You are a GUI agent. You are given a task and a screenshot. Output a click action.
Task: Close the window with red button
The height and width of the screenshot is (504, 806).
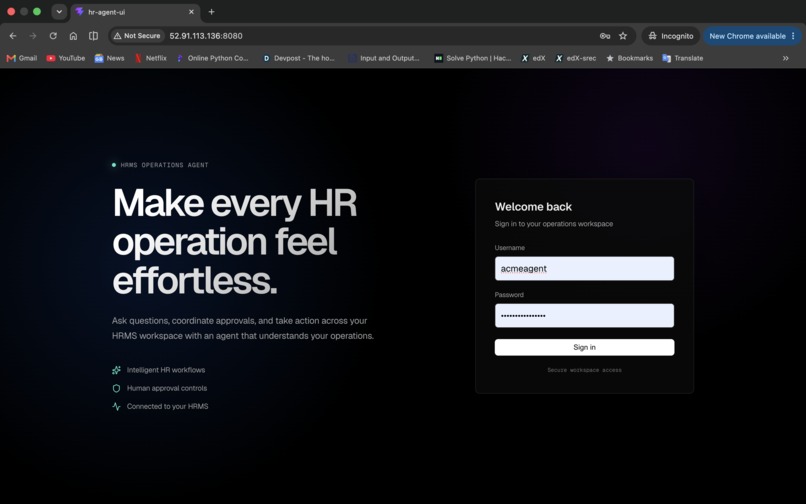pyautogui.click(x=11, y=12)
